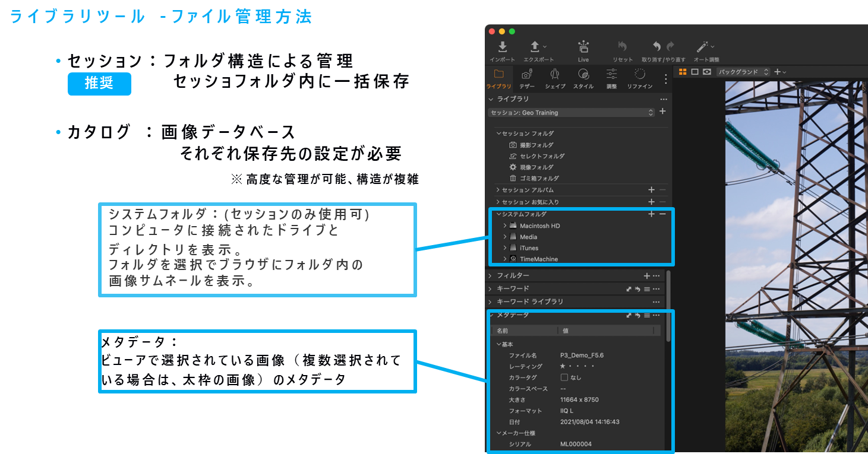Switch to the 調整 tool tab
The image size is (868, 454).
(611, 79)
